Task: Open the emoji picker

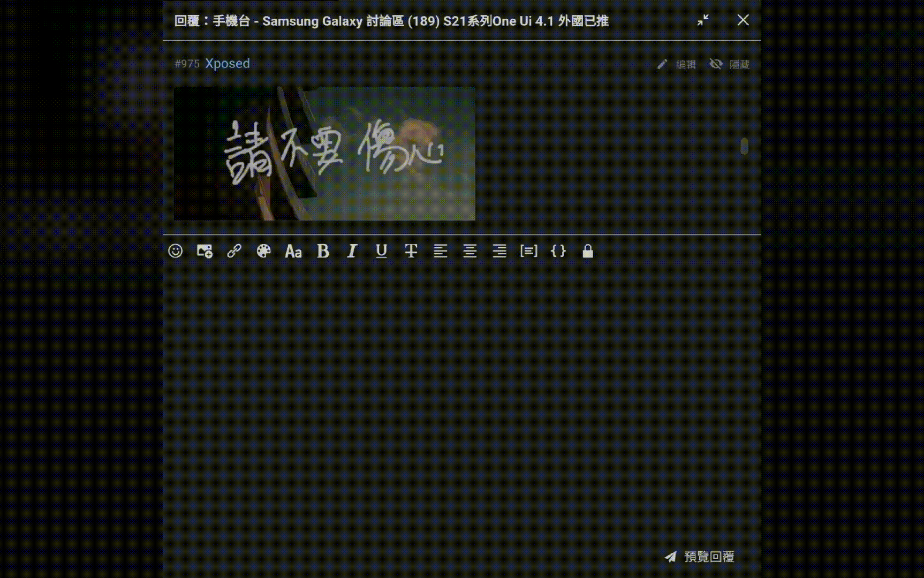Action: tap(176, 251)
